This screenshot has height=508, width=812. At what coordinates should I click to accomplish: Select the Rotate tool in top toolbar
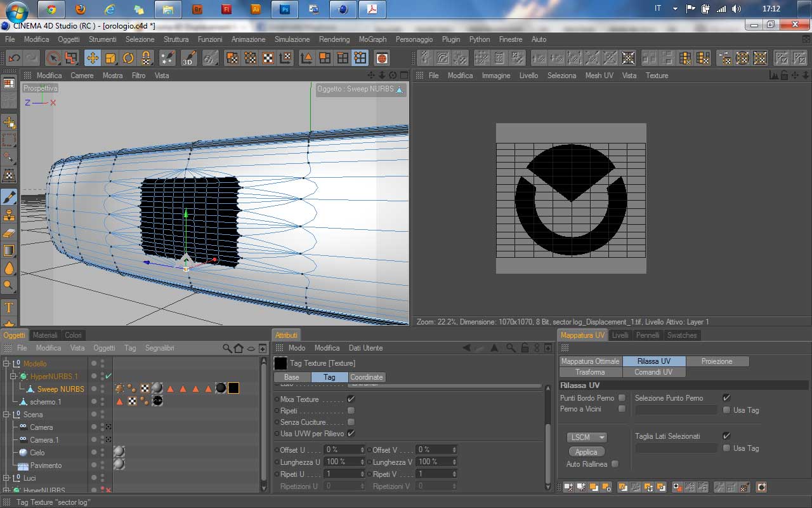click(129, 58)
